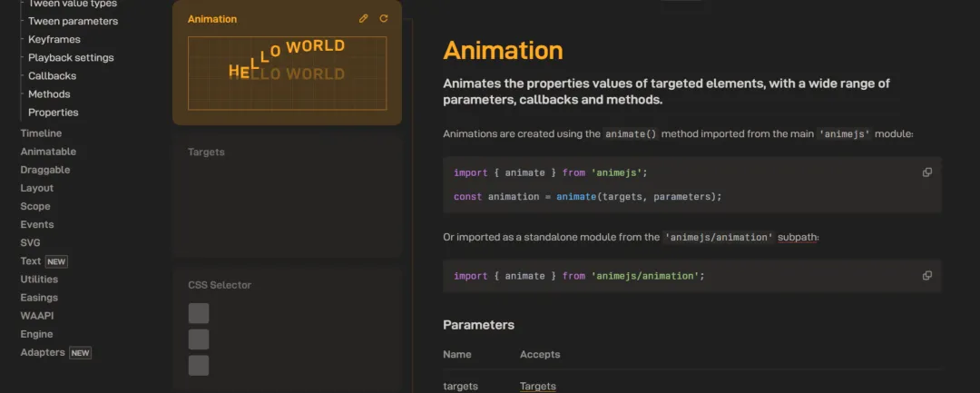Click the Parameters heading
Image resolution: width=980 pixels, height=393 pixels.
[479, 325]
